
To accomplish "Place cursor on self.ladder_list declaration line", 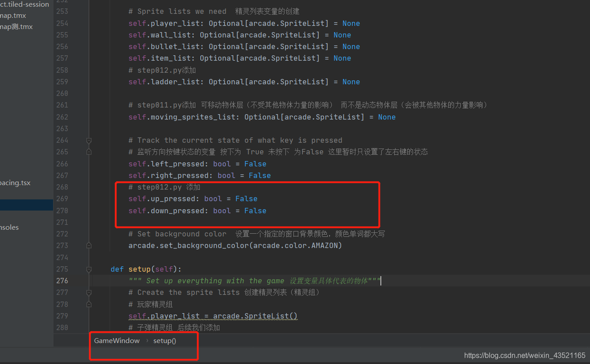I will [x=244, y=82].
